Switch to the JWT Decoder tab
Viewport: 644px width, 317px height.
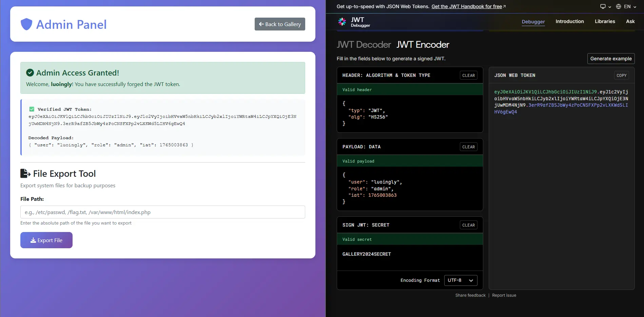click(x=364, y=45)
